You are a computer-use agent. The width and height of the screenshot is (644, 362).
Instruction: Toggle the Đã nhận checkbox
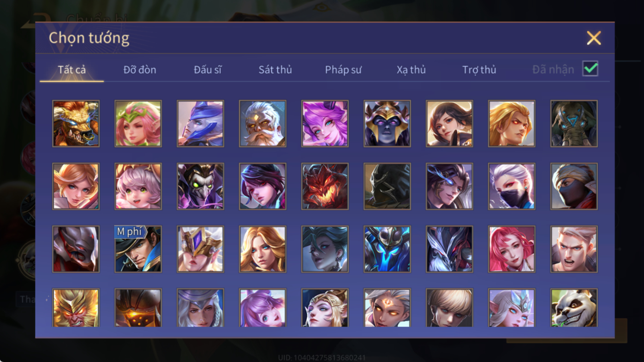pos(590,69)
